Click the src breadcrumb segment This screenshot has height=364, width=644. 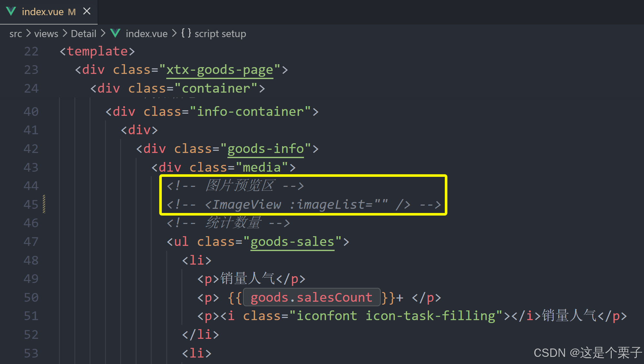(15, 34)
